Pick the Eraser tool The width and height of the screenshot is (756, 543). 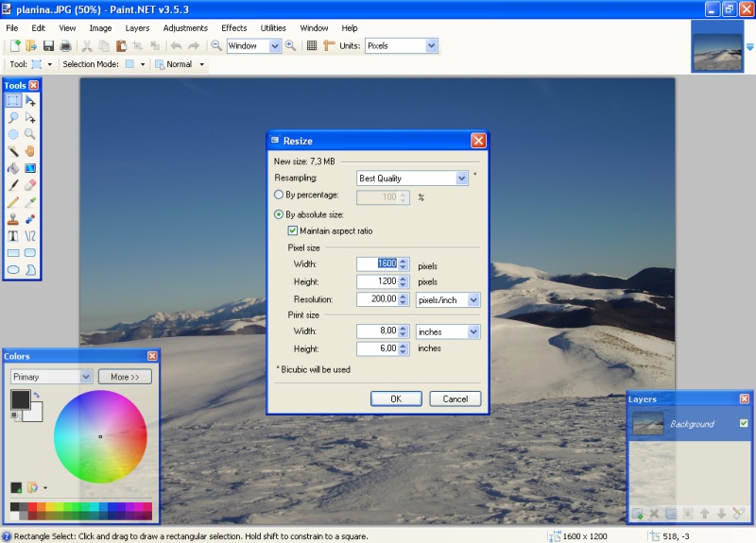click(x=30, y=185)
